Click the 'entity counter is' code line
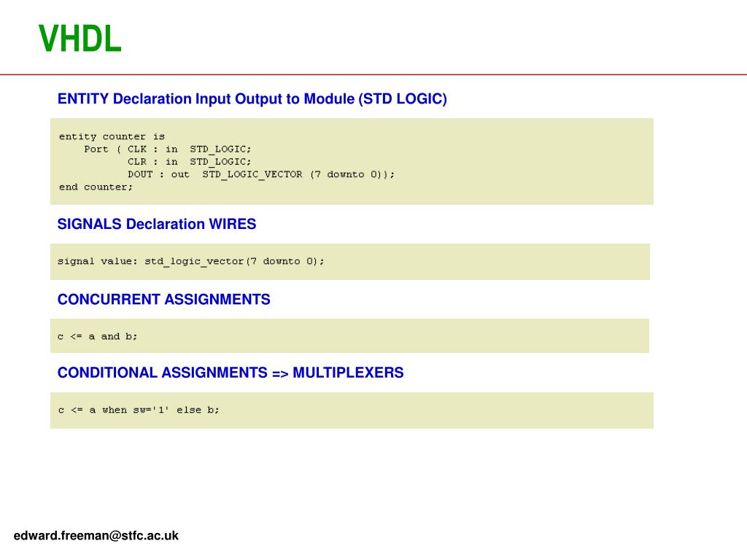 pyautogui.click(x=112, y=136)
